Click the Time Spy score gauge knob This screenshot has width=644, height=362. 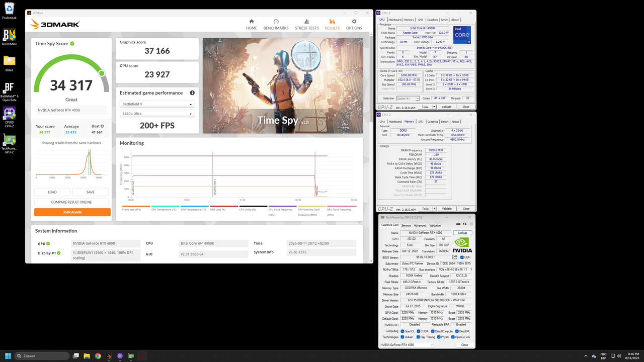[102, 73]
